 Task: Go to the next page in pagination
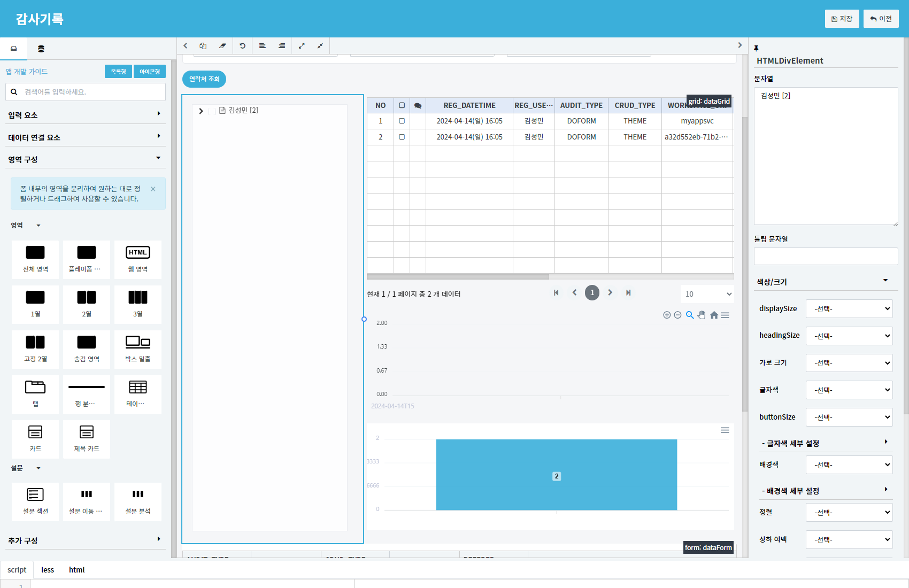(x=610, y=292)
